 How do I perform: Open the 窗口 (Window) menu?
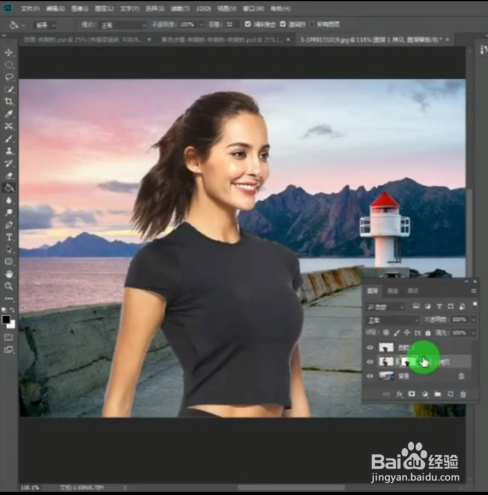tap(253, 9)
